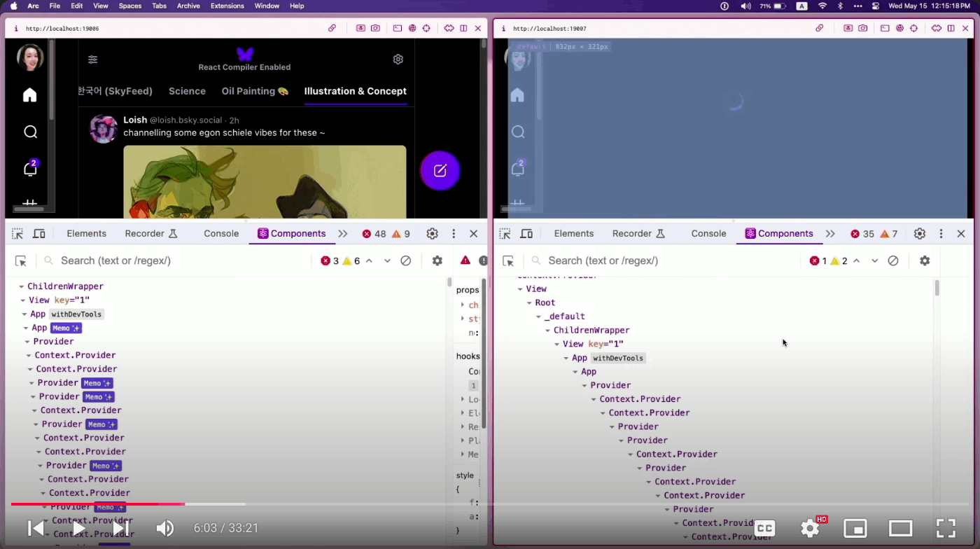Open Components settings gear in left panel

[x=437, y=260]
